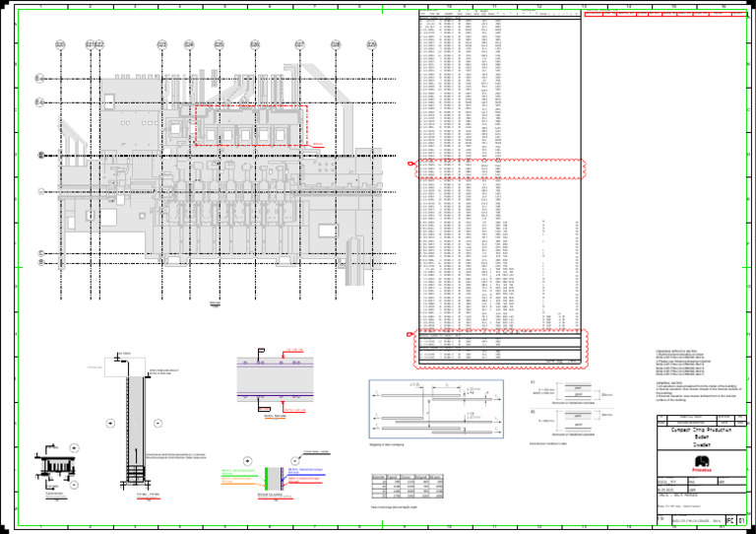
Task: Click grid bubble 029 above the plan
Action: [x=372, y=45]
